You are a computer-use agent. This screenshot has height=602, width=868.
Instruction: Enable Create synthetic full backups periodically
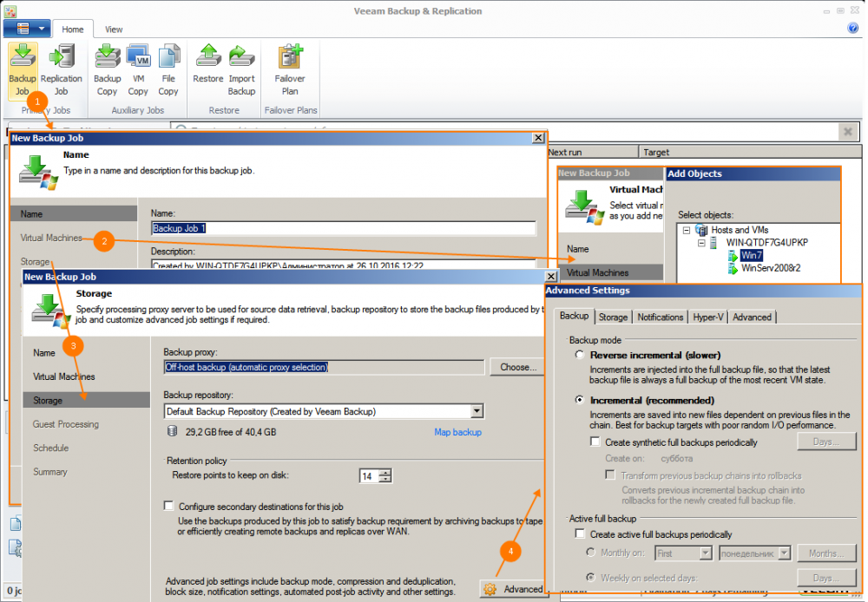[x=595, y=442]
